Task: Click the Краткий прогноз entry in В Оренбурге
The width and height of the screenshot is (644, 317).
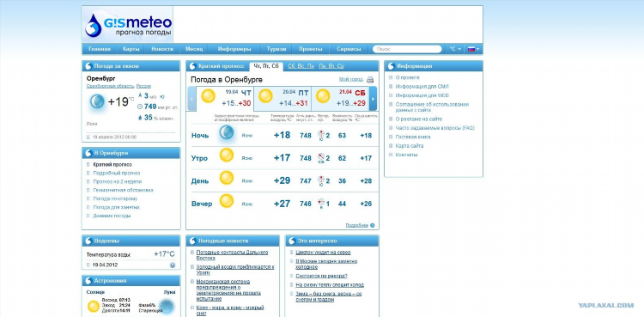Action: click(x=112, y=164)
